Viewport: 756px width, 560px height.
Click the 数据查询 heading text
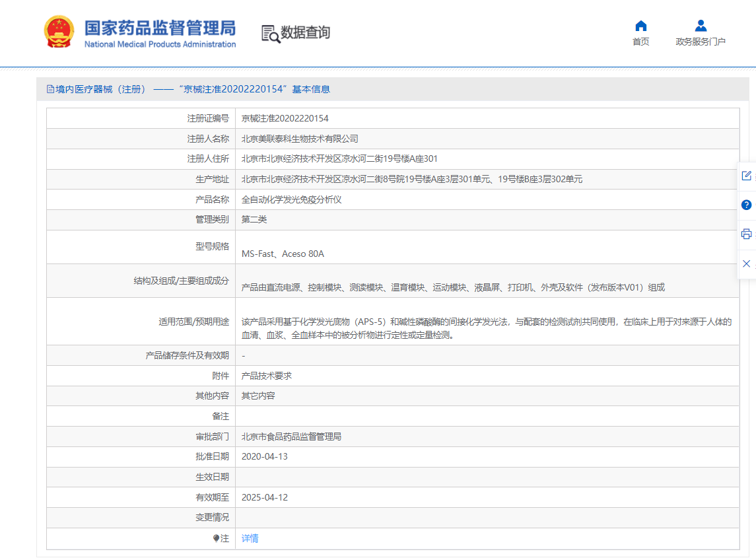click(x=305, y=32)
